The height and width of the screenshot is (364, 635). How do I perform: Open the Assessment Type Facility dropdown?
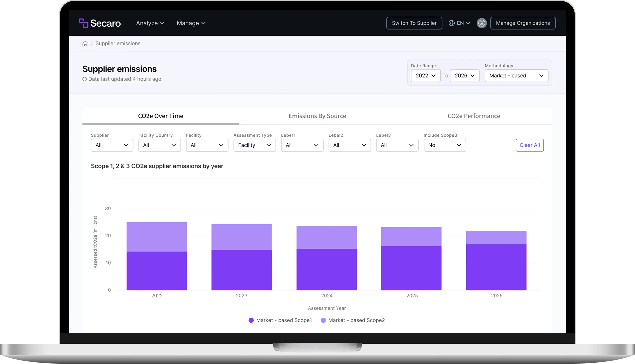tap(254, 145)
